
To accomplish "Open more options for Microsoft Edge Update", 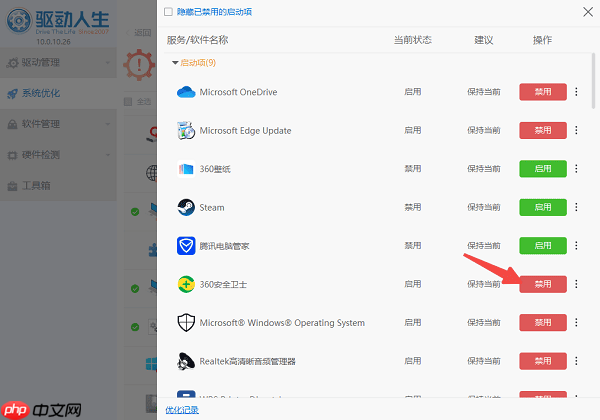I will (576, 130).
